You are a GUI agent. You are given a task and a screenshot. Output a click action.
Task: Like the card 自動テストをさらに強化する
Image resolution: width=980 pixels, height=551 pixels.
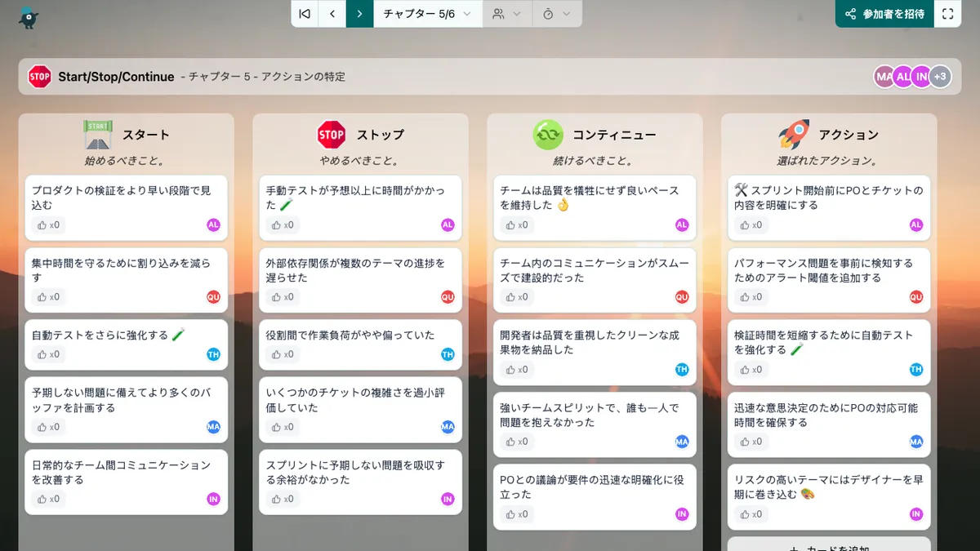[48, 354]
